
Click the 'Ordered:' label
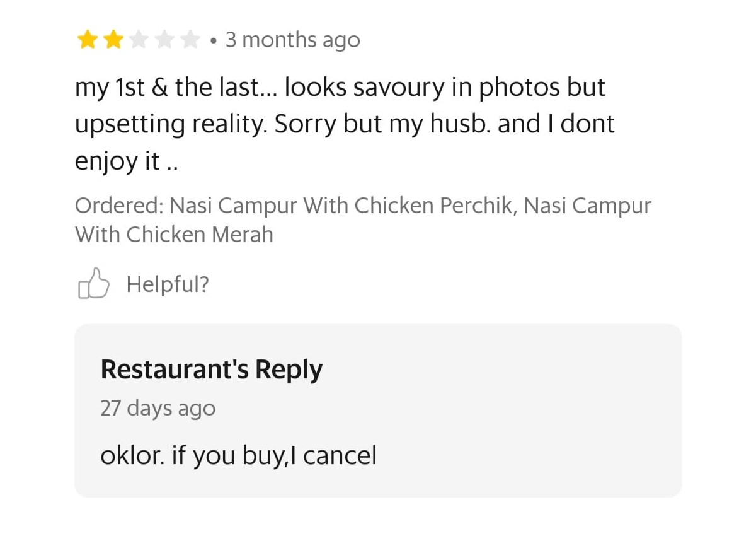pyautogui.click(x=119, y=206)
